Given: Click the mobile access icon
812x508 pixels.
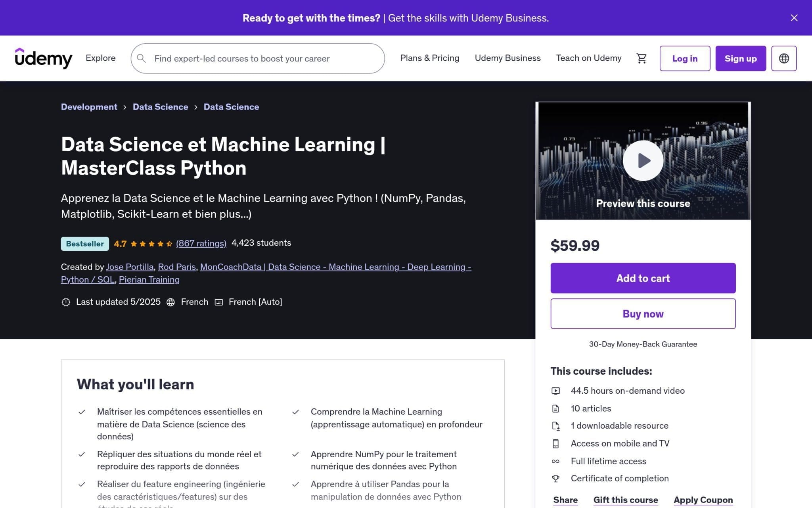Looking at the screenshot, I should point(555,444).
